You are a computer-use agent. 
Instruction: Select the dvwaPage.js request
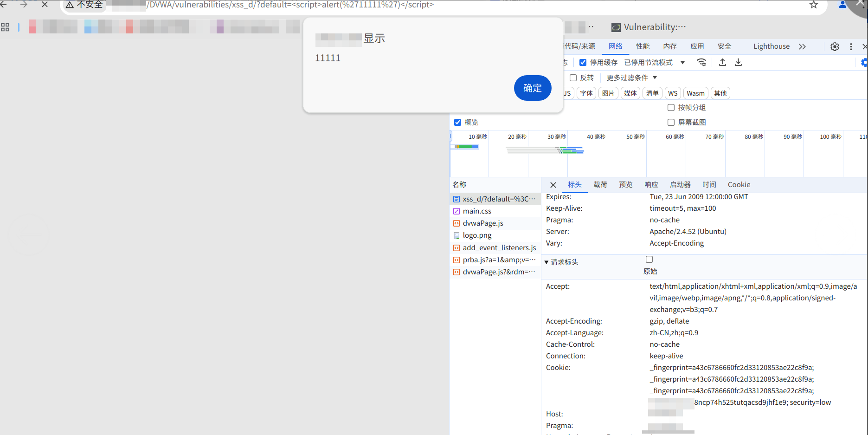[495, 223]
